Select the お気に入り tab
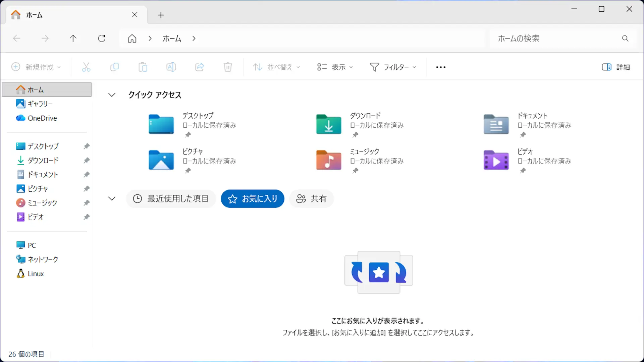Image resolution: width=644 pixels, height=362 pixels. (253, 199)
